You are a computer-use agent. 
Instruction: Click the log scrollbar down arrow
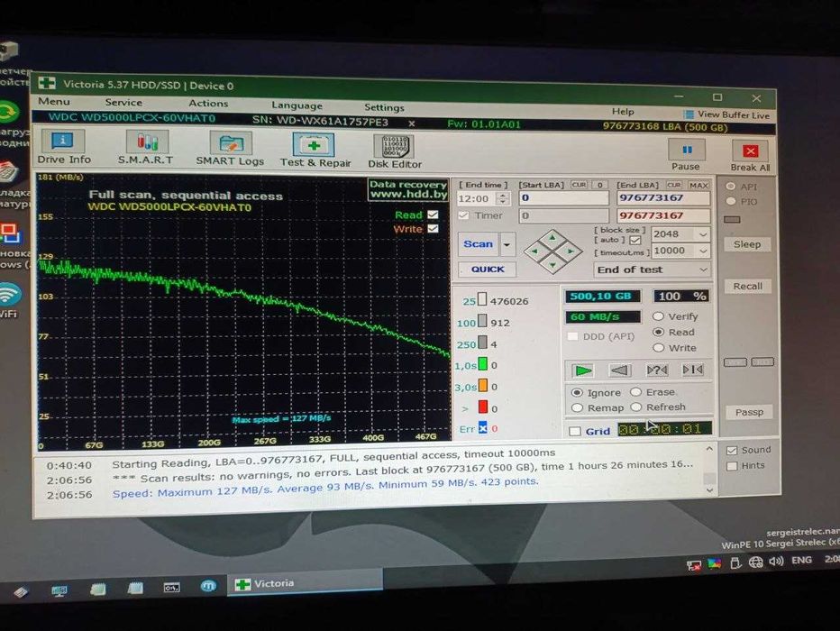tap(709, 490)
